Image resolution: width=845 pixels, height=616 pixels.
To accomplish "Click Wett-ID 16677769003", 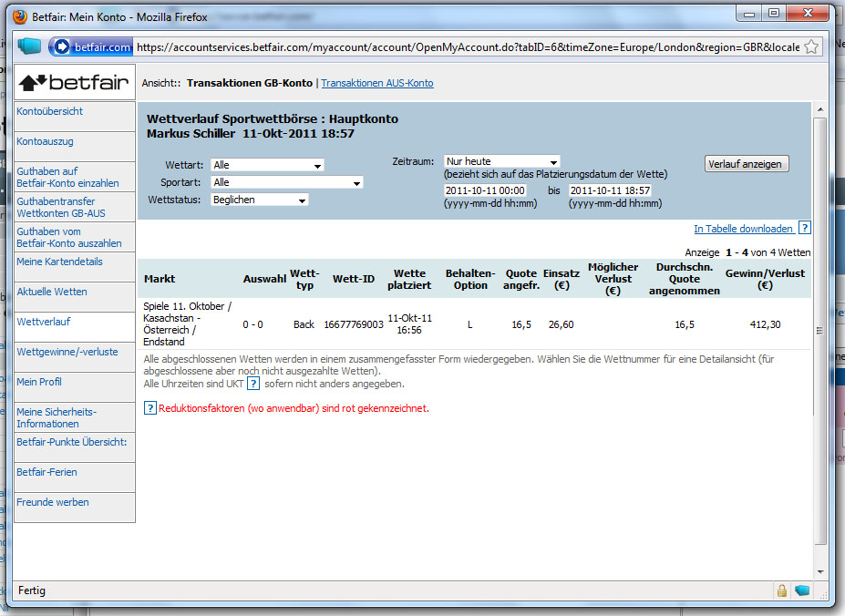I will click(354, 324).
